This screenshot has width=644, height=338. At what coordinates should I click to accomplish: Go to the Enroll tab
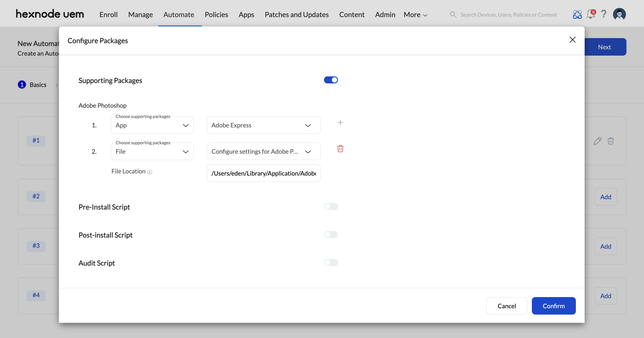[108, 14]
